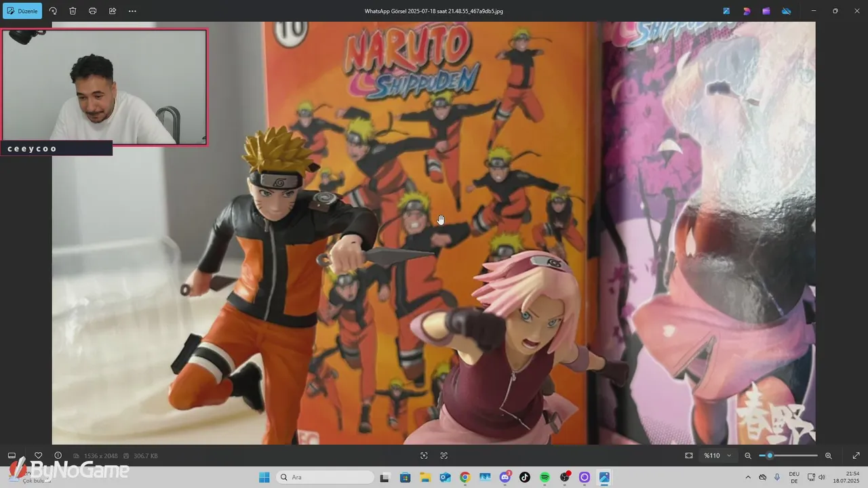Image resolution: width=868 pixels, height=488 pixels.
Task: Zoom out with the minus magnifier icon
Action: (748, 455)
